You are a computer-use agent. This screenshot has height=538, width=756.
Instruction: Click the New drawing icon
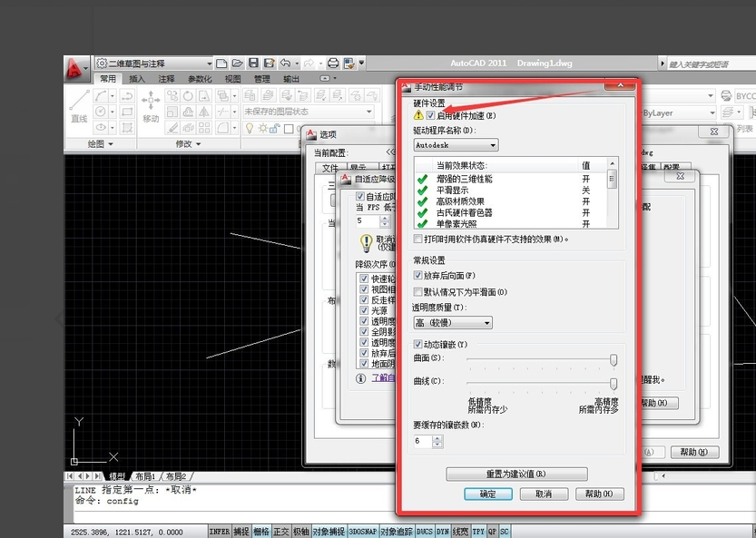221,64
